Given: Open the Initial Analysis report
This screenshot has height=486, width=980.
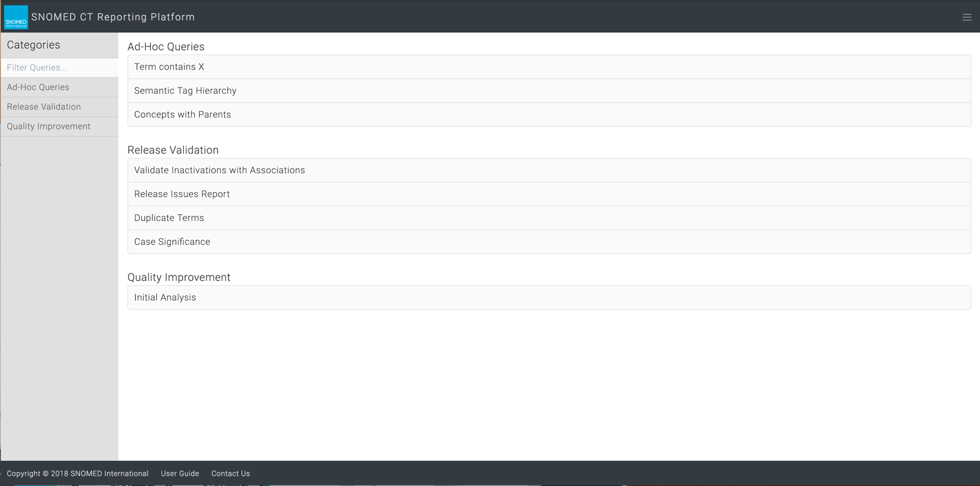Looking at the screenshot, I should tap(165, 297).
